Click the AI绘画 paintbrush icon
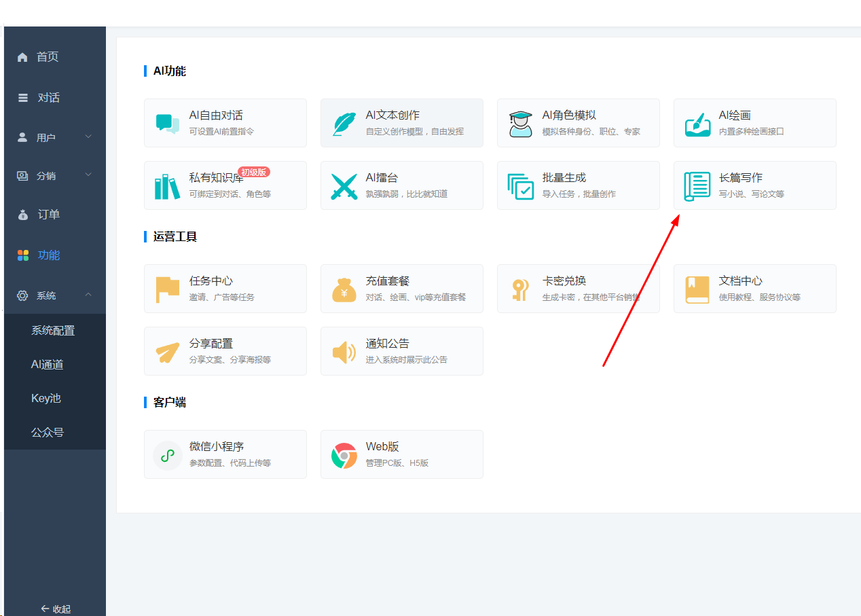The image size is (861, 616). coord(697,124)
